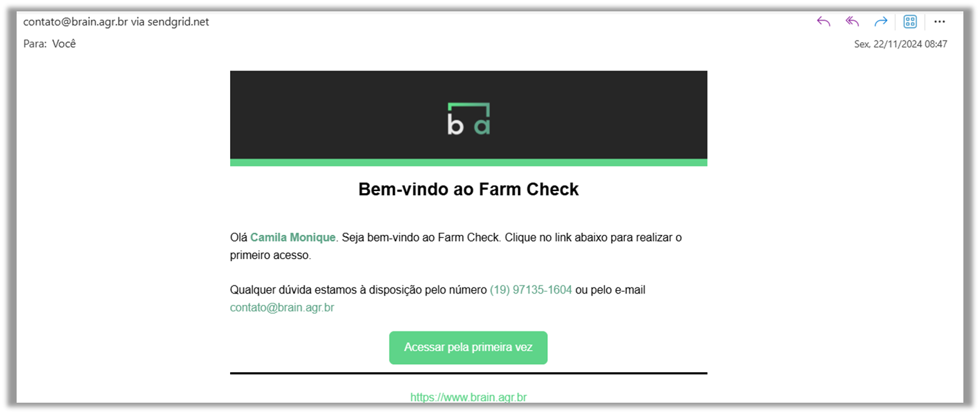The width and height of the screenshot is (980, 414).
Task: Click the timestamp Sex, 22/11/2024 08:47
Action: point(900,44)
